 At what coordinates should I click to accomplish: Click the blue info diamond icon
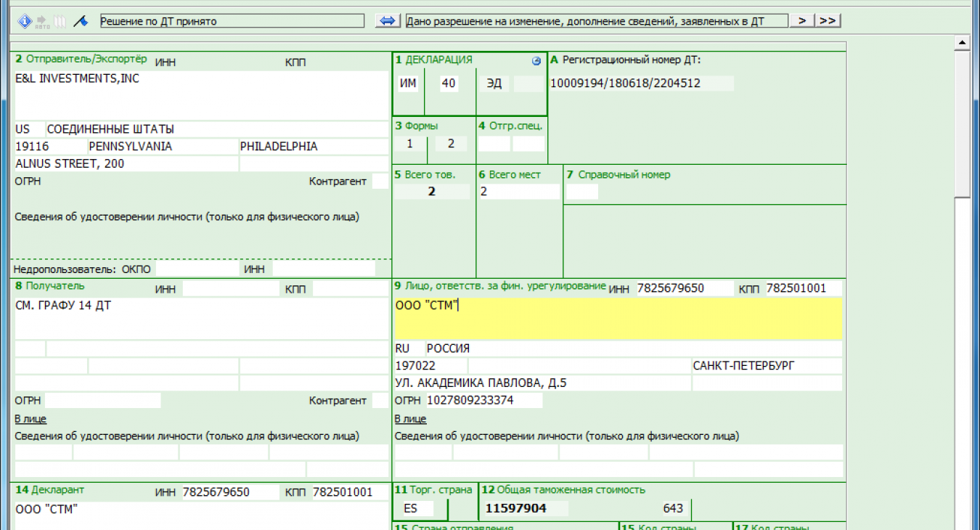coord(25,22)
